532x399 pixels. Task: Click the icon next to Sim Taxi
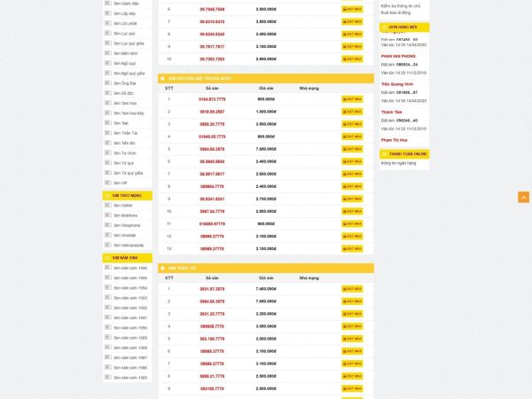click(107, 122)
